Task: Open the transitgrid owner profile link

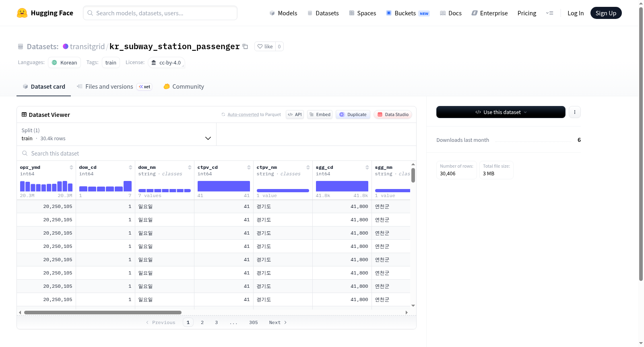Action: point(87,46)
